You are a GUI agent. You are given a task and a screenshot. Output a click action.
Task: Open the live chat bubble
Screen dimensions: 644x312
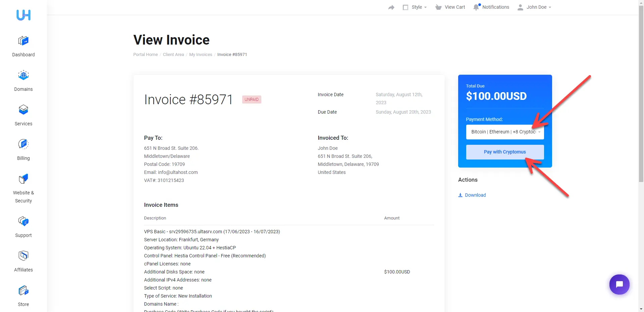[619, 285]
